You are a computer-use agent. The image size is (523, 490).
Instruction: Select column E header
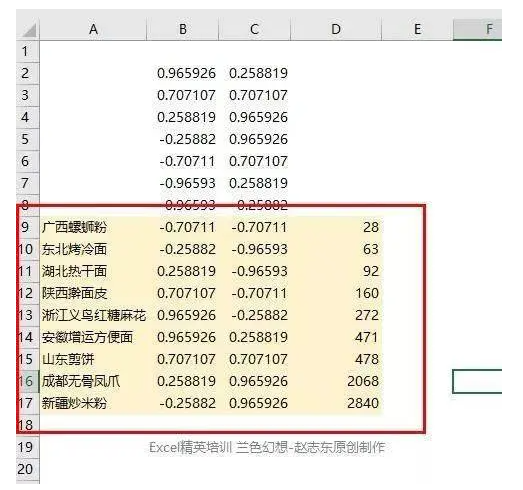click(417, 29)
